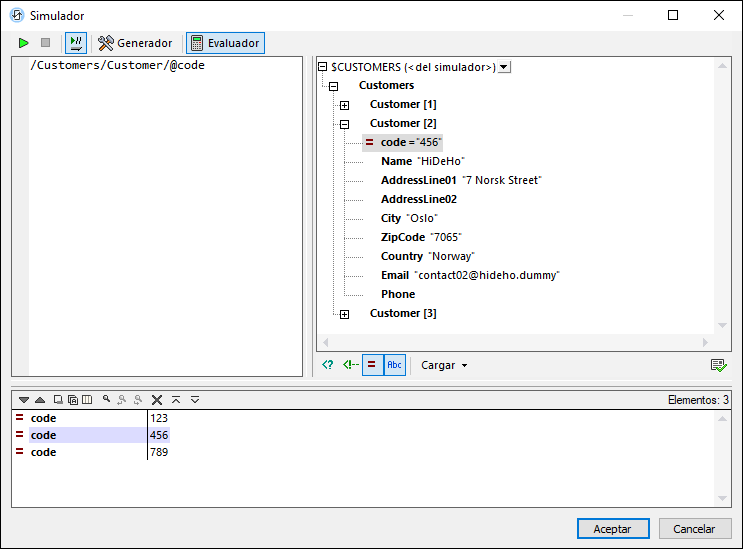The image size is (743, 549).
Task: Open the $CUSTOMERS source dropdown arrow
Action: pyautogui.click(x=503, y=67)
